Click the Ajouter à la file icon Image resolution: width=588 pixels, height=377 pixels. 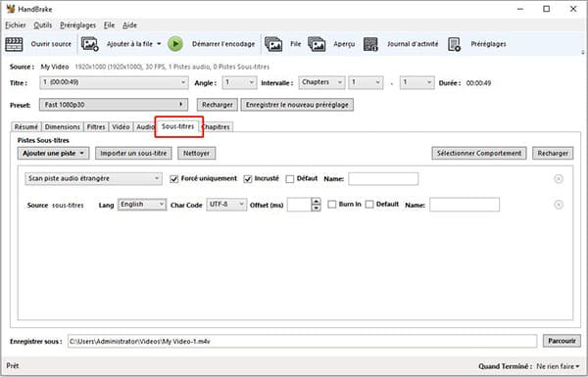point(90,44)
